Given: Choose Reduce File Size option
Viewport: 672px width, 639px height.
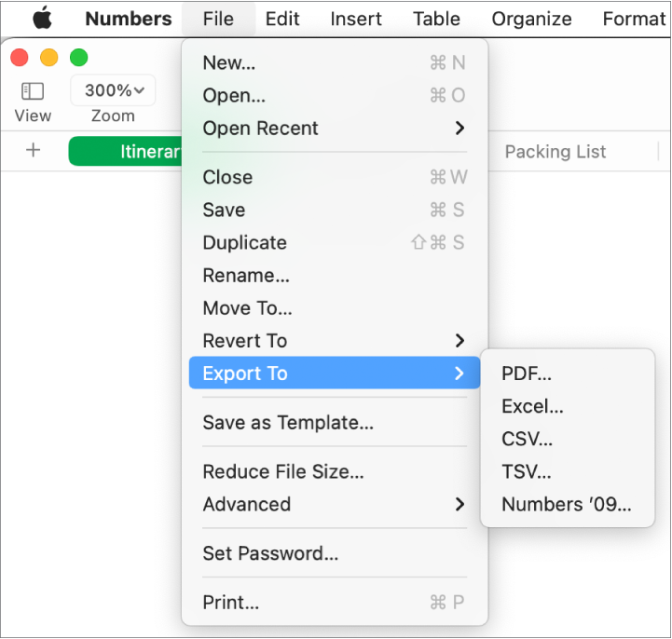Looking at the screenshot, I should point(283,471).
